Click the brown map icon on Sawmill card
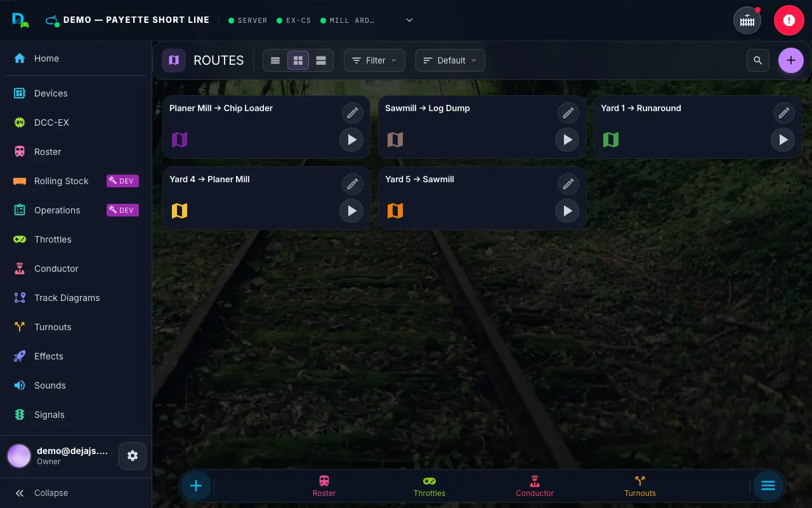The image size is (812, 508). [x=395, y=140]
